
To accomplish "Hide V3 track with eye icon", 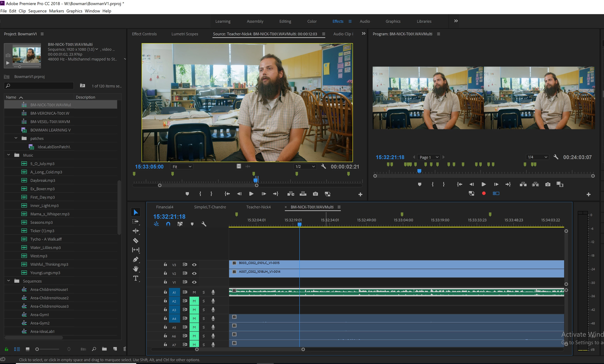I will coord(194,265).
